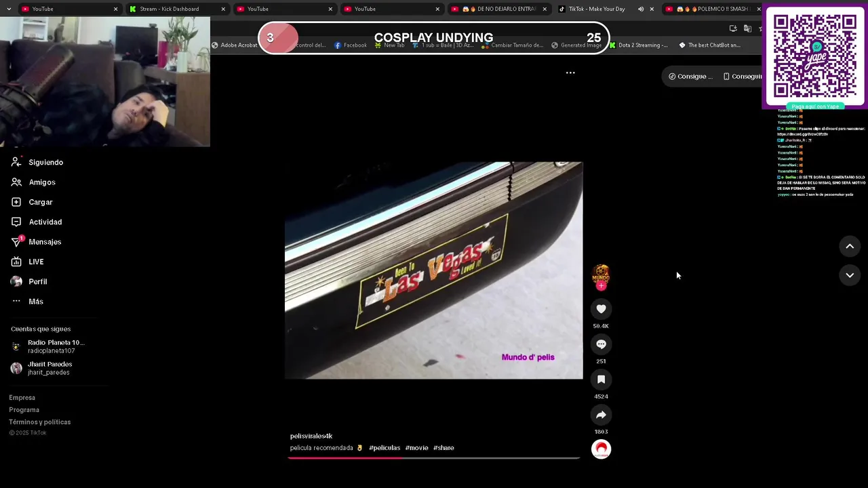The width and height of the screenshot is (868, 488).
Task: Go to next video with down chevron
Action: [850, 275]
